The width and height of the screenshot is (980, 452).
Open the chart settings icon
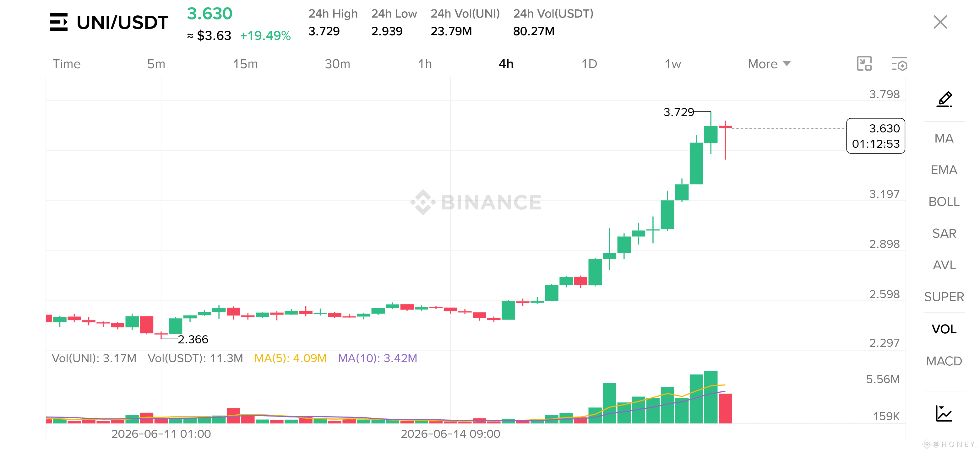[x=899, y=64]
